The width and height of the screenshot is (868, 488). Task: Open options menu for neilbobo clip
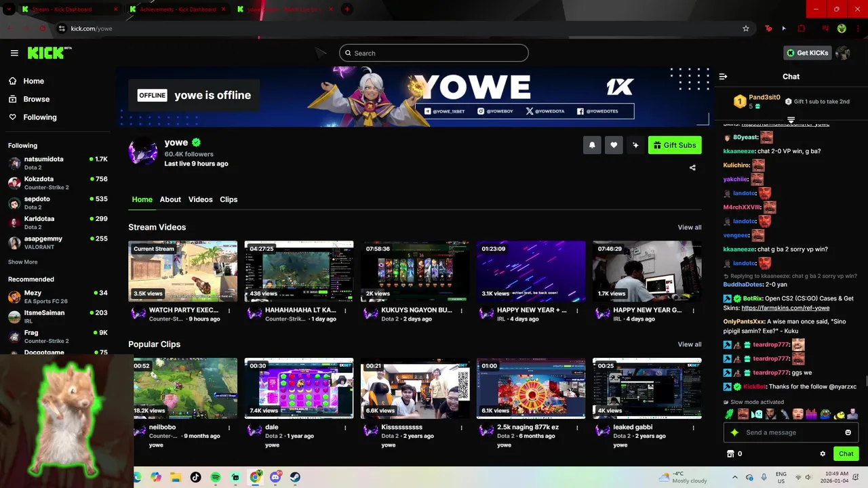(229, 428)
